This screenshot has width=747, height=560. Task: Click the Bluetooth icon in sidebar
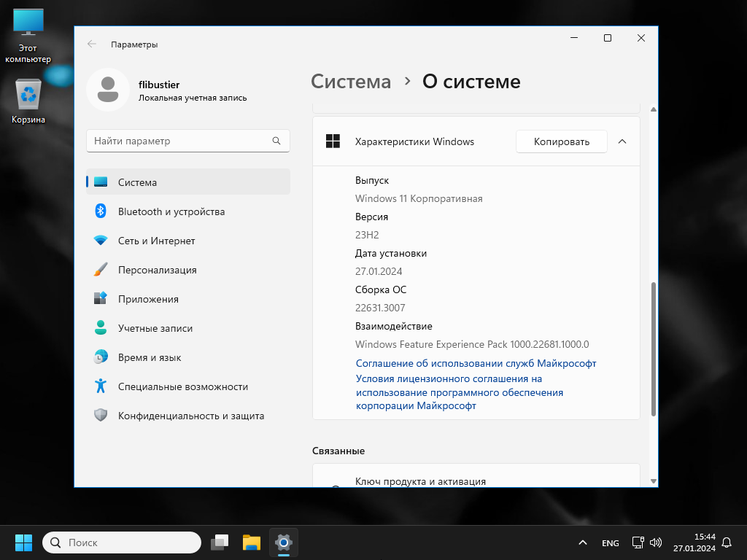click(101, 211)
